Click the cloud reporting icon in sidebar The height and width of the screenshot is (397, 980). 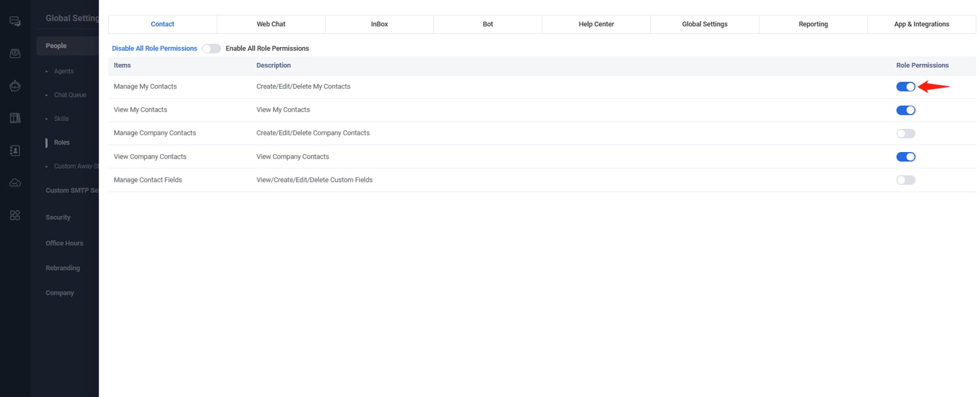tap(15, 183)
